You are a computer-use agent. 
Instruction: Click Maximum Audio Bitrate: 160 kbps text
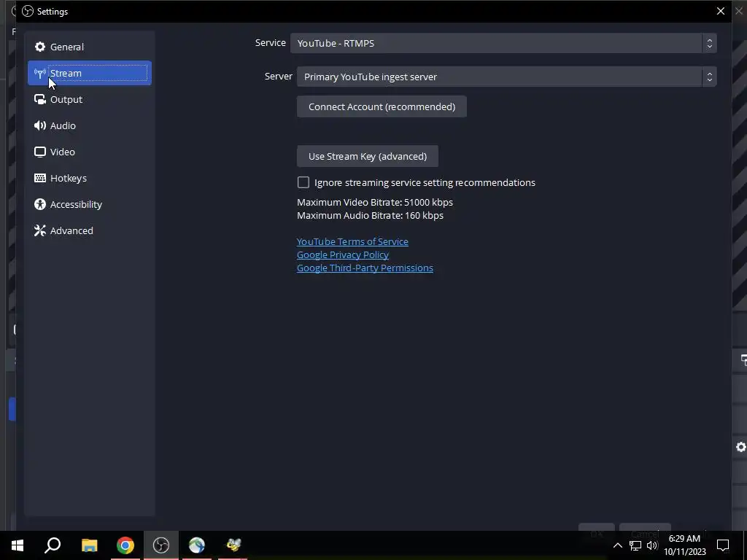point(370,215)
